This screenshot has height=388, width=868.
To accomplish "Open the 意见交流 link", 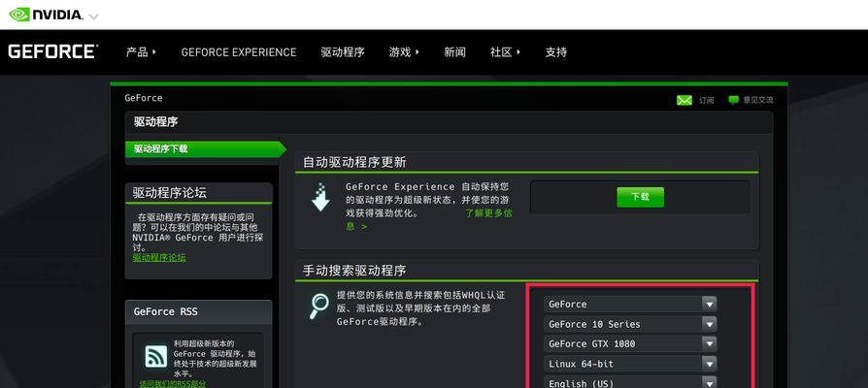I will [x=758, y=100].
